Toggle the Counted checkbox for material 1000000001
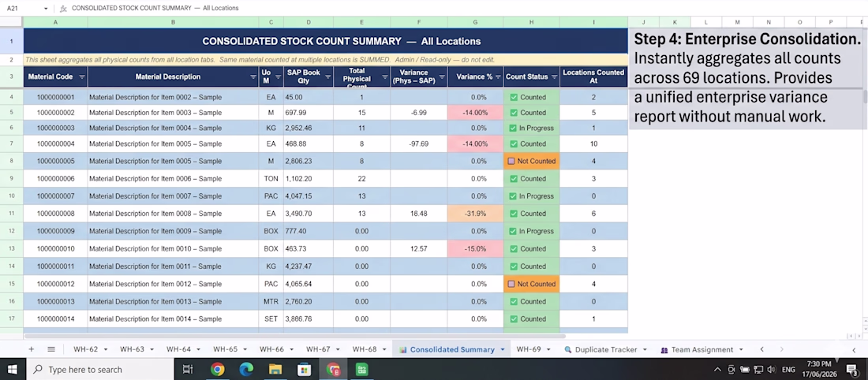868x380 pixels. 514,97
